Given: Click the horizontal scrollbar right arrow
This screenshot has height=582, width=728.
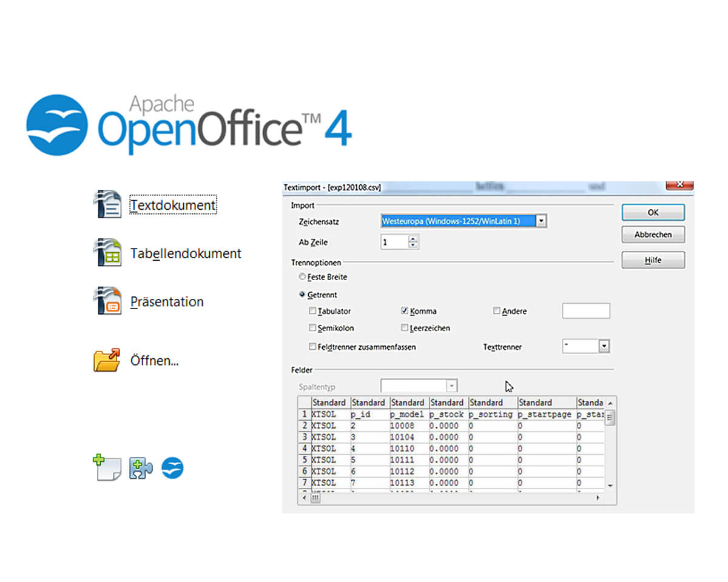Looking at the screenshot, I should click(598, 497).
